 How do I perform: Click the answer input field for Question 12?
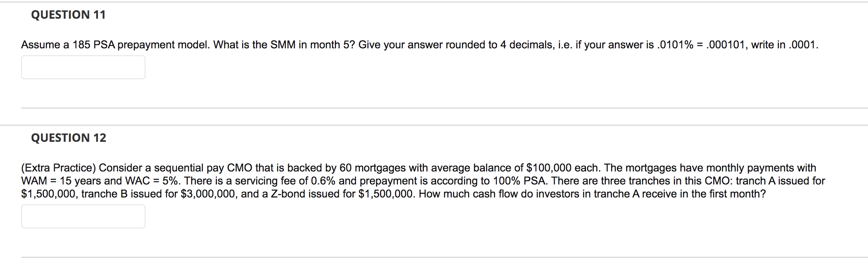[83, 216]
